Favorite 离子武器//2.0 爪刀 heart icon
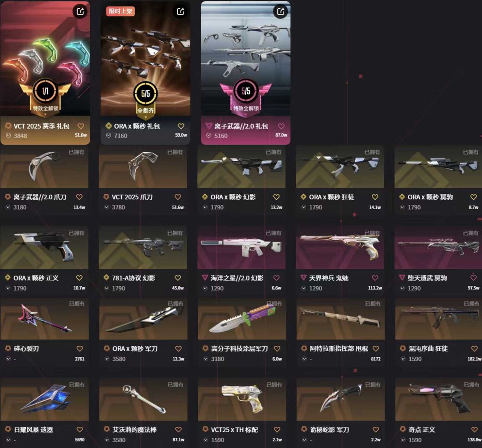Screen dimensions: 482x448 coord(79,197)
